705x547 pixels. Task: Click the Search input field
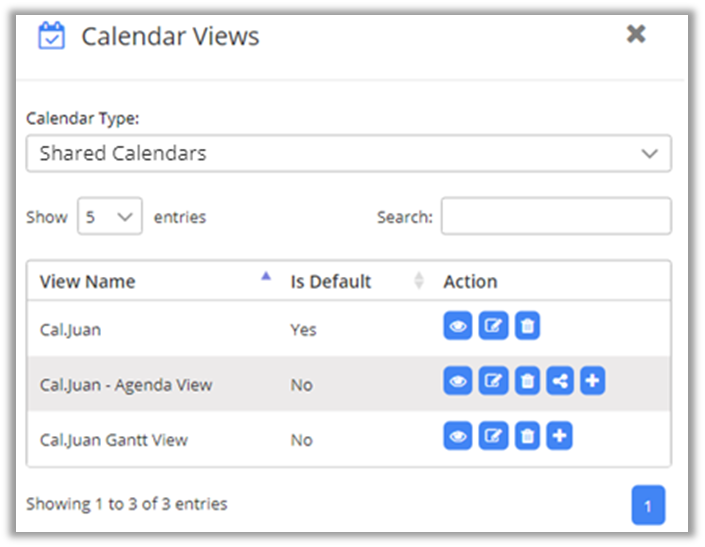(x=556, y=216)
